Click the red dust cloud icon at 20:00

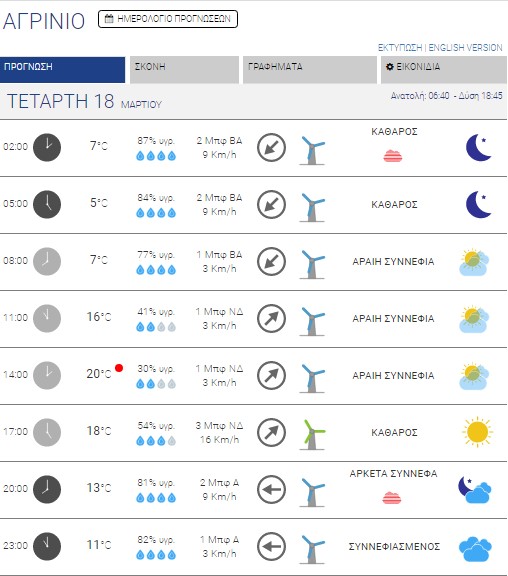(x=392, y=498)
